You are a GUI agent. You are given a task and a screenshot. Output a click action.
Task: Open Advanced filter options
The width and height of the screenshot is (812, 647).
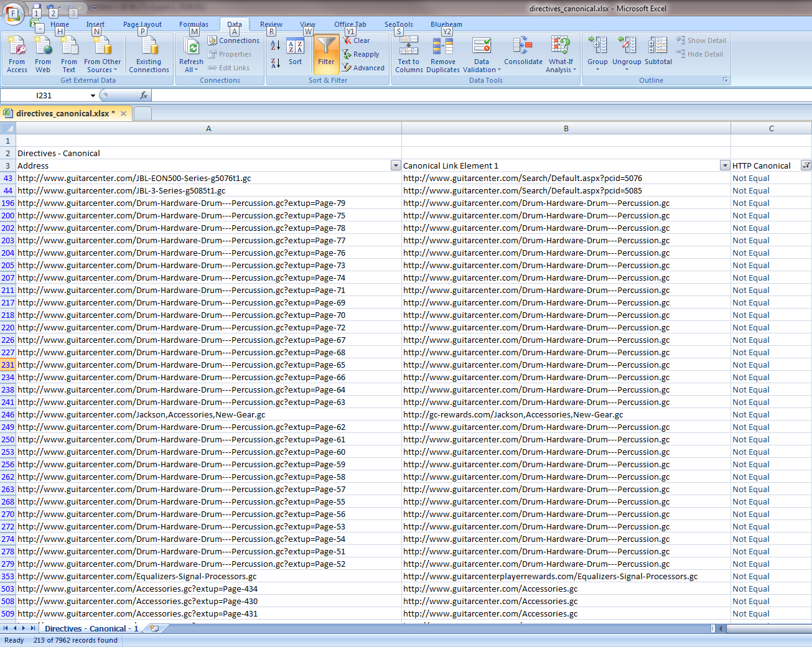[x=364, y=68]
